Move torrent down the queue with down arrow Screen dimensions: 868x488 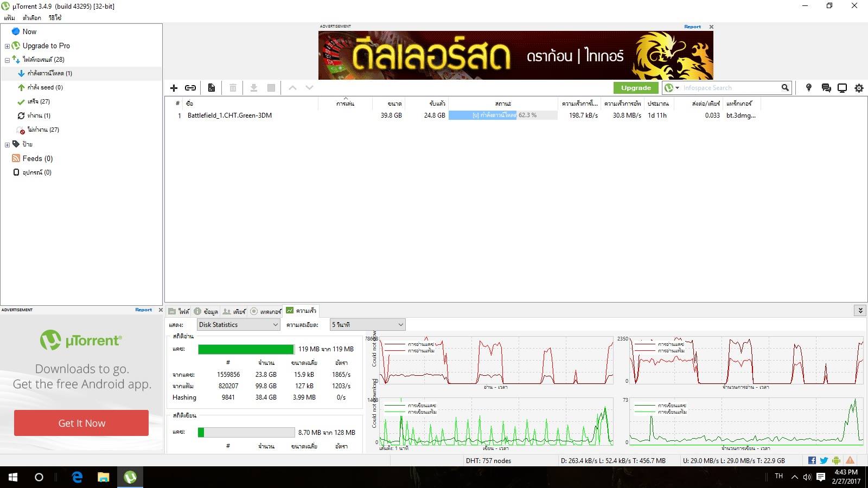309,88
